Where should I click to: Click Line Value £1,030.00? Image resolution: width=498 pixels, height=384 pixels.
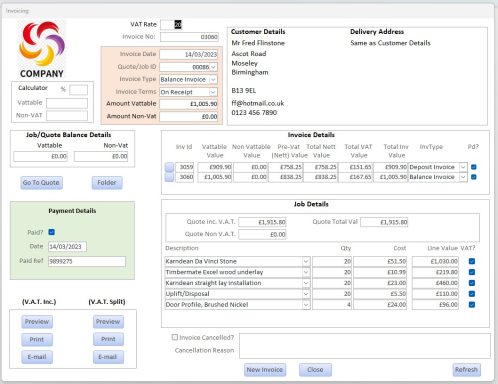point(435,261)
